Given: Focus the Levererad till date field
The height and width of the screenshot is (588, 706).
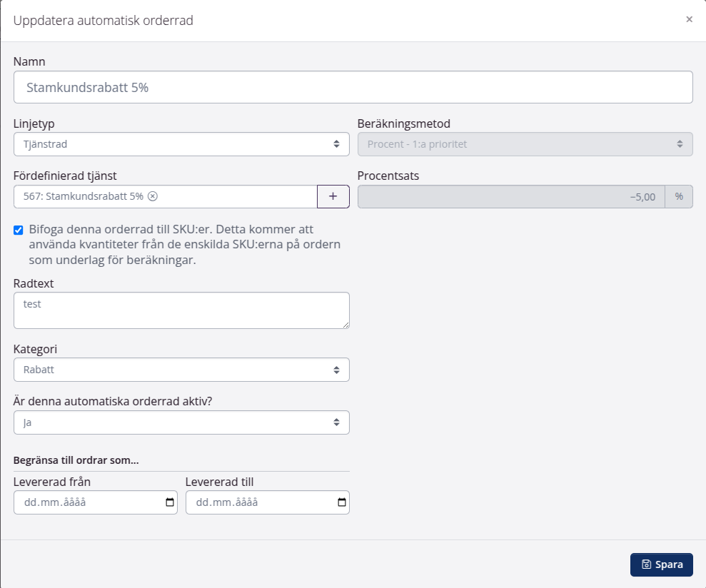Looking at the screenshot, I should click(257, 502).
